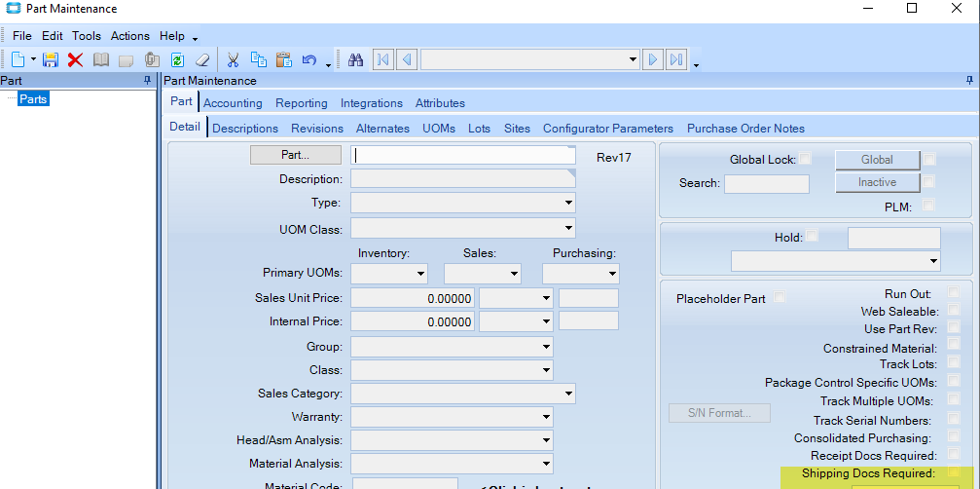The width and height of the screenshot is (980, 489).
Task: Click the Inactive button
Action: coord(877,182)
